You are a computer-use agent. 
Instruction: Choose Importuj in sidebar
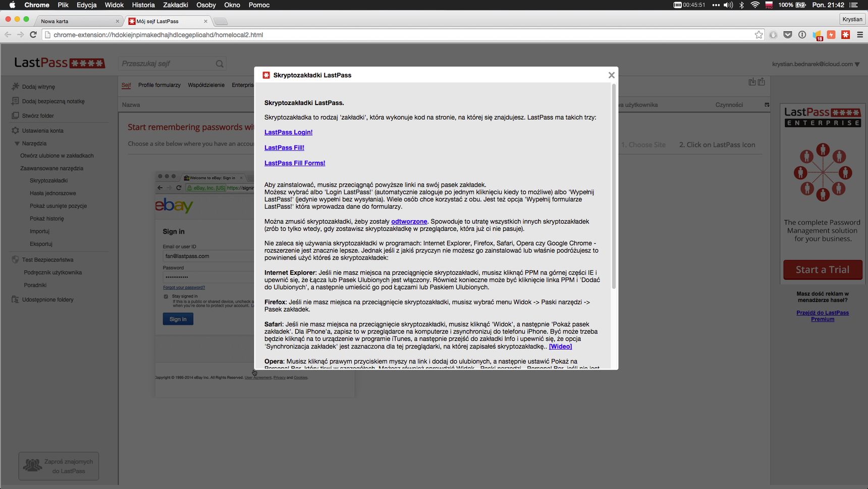click(x=40, y=231)
